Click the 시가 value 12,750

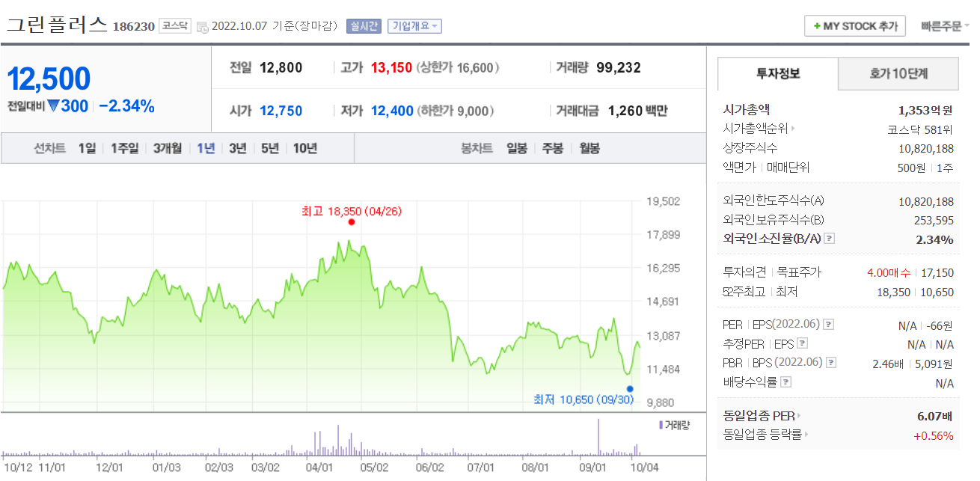coord(281,111)
